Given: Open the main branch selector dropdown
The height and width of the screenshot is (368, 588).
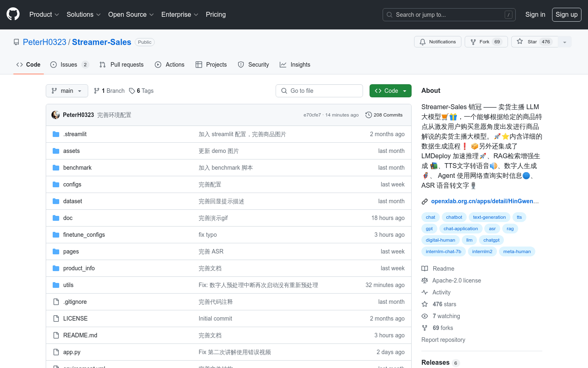Looking at the screenshot, I should pyautogui.click(x=67, y=91).
